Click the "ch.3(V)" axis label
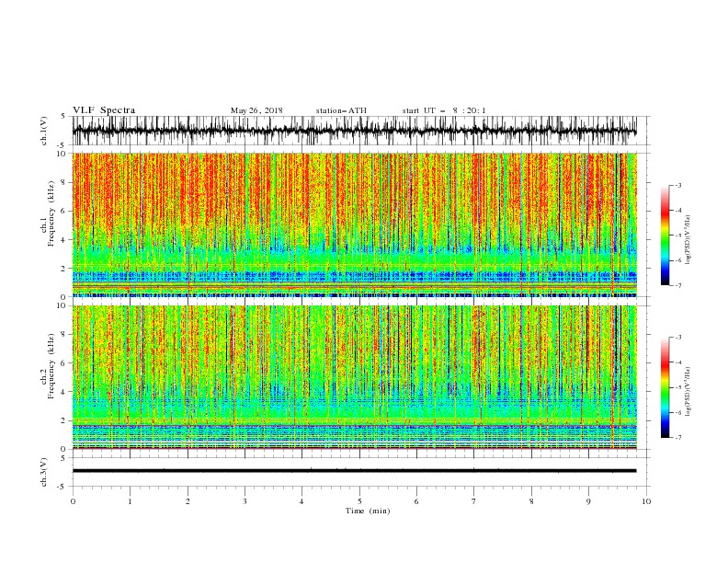 tap(44, 472)
